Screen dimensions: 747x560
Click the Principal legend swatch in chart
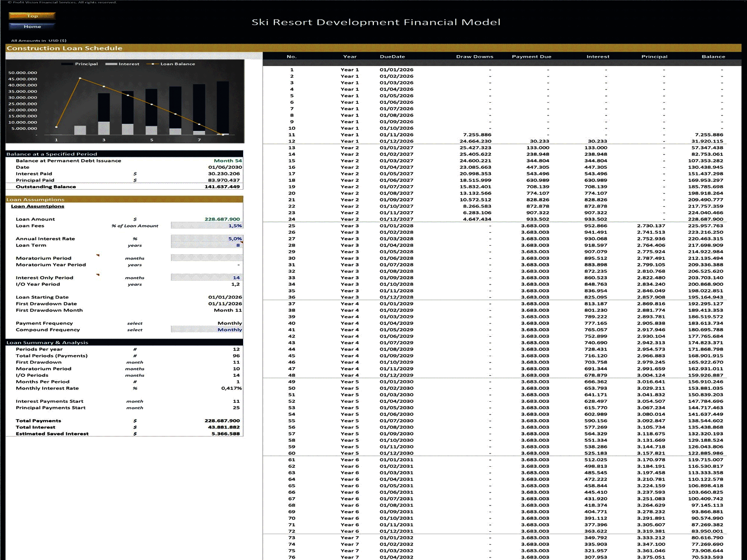pos(67,64)
